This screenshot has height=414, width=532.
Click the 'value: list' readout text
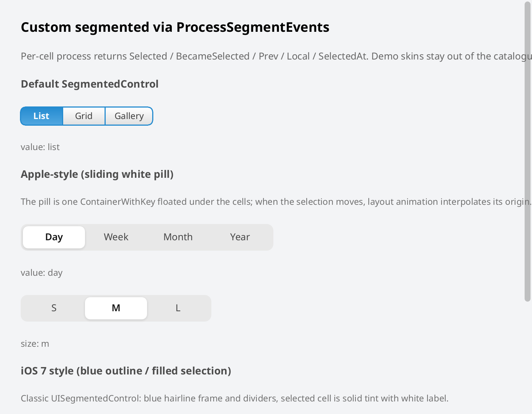pyautogui.click(x=40, y=147)
